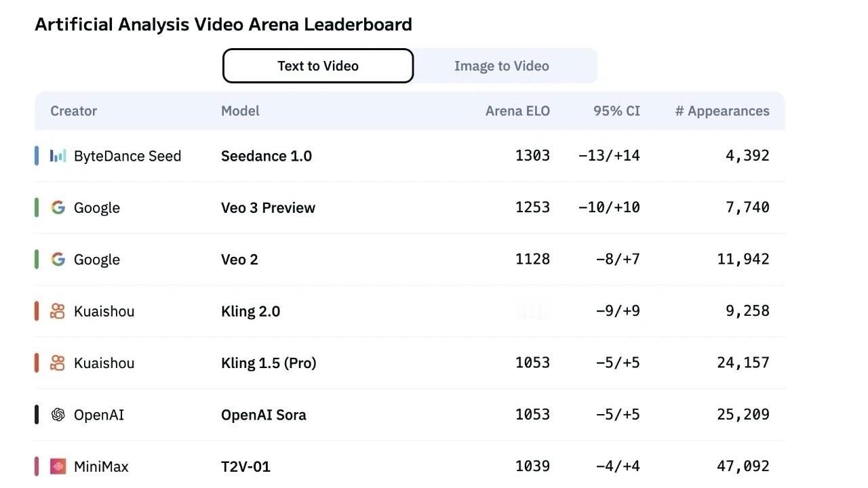The height and width of the screenshot is (488, 868).
Task: Click the Google logo beside Veo 2
Action: (58, 259)
